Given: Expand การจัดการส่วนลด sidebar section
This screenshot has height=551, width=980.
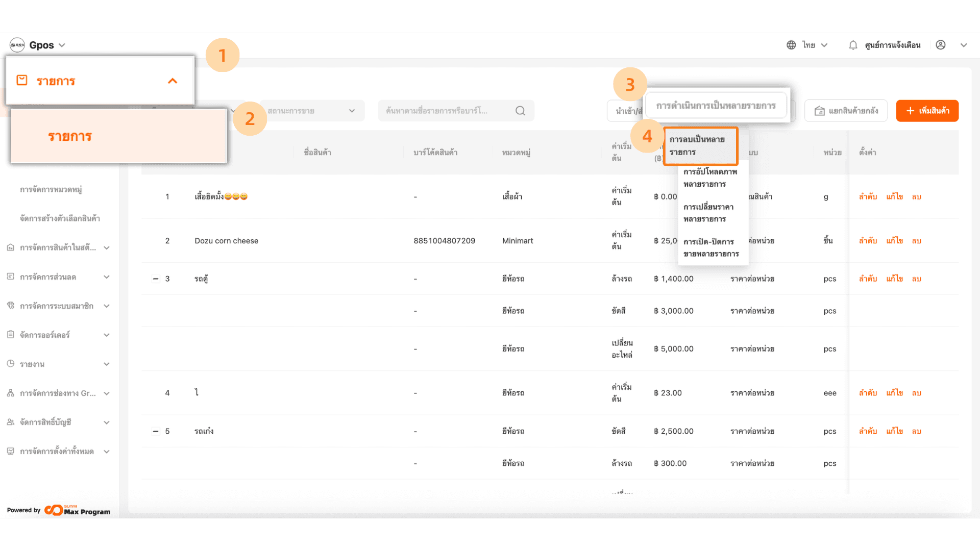Looking at the screenshot, I should pyautogui.click(x=107, y=277).
